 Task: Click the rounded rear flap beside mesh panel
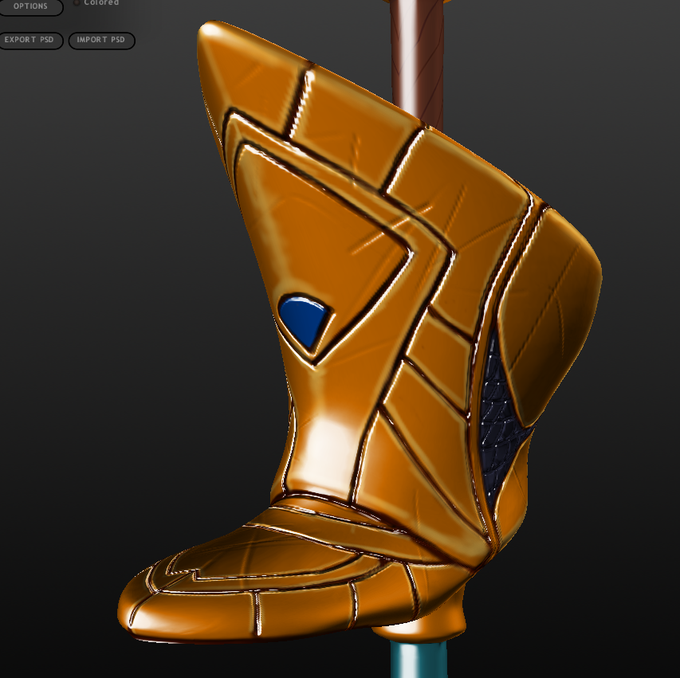pos(549,312)
